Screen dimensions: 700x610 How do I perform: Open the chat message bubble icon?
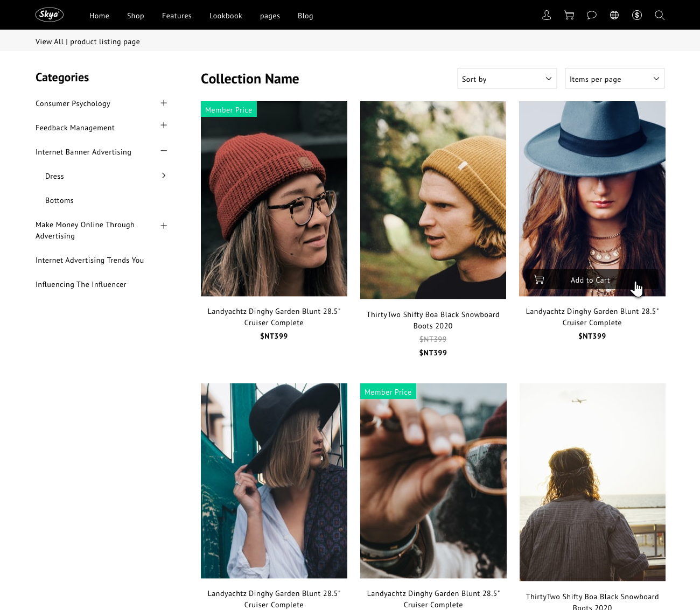[x=592, y=15]
